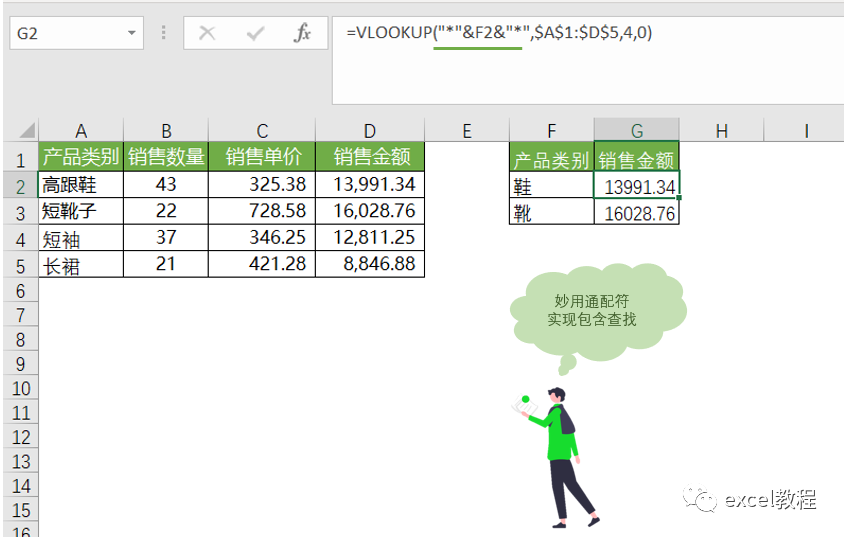Select unit price cell 421.28
This screenshot has width=844, height=537.
pos(262,264)
